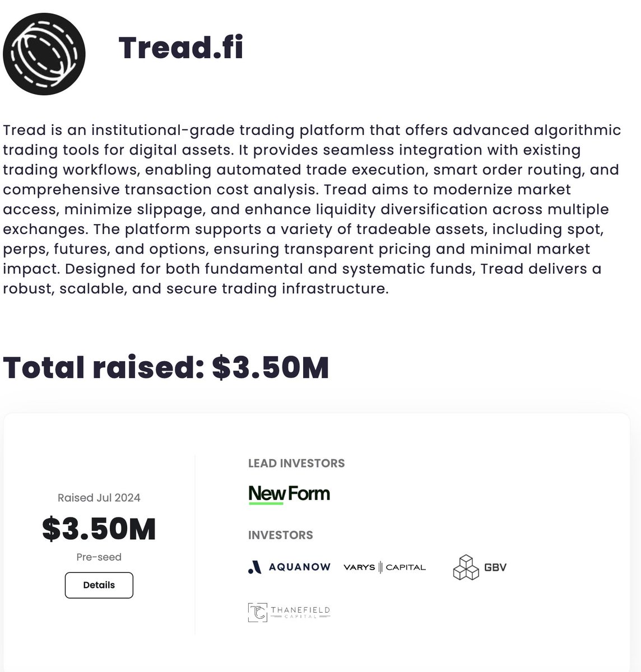Open the Details button

[x=99, y=585]
